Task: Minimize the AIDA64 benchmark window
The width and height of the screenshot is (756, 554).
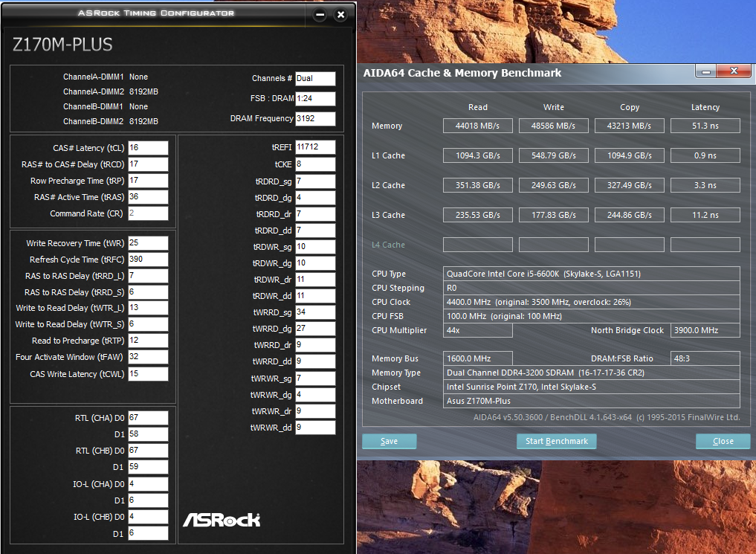Action: 706,72
